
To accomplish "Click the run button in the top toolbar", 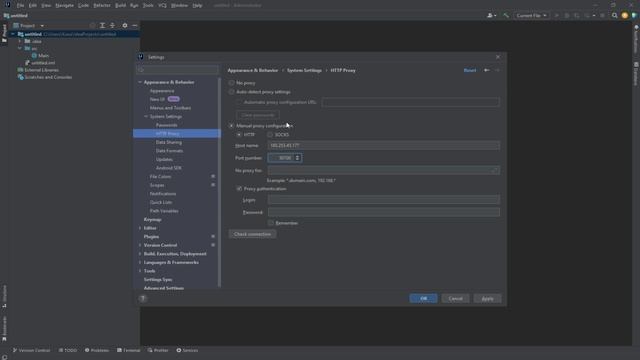I will point(557,16).
